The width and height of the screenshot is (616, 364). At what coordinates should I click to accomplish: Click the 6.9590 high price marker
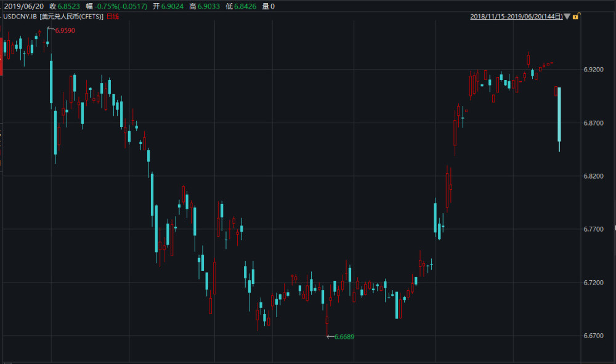pos(65,30)
